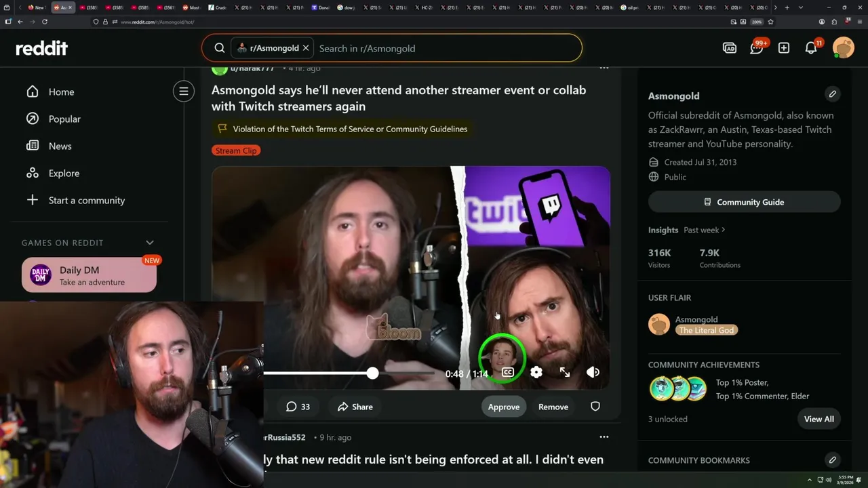Collapse the Games on Reddit section
868x488 pixels.
pyautogui.click(x=150, y=243)
